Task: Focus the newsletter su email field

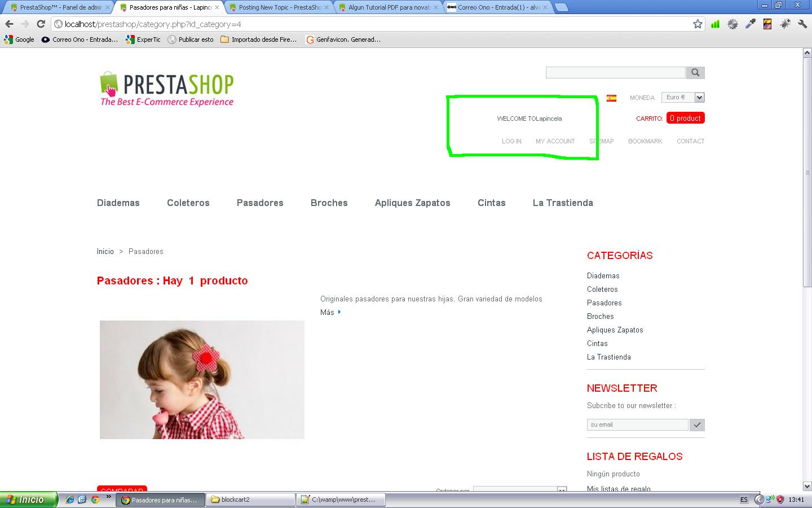Action: point(638,424)
